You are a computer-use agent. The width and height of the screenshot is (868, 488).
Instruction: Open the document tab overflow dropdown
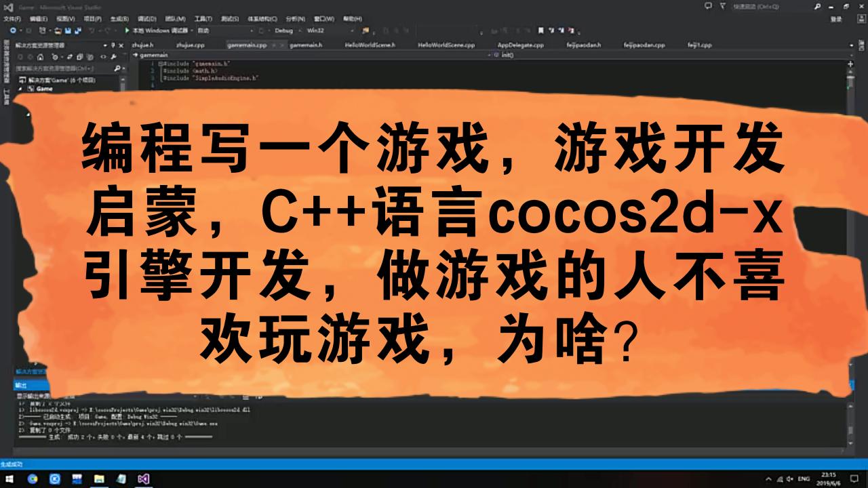[852, 45]
